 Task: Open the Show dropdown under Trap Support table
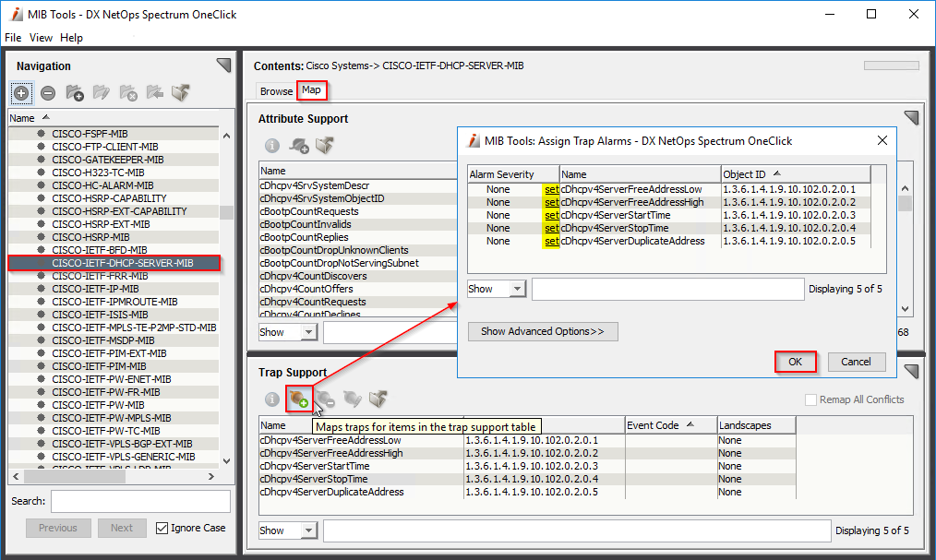pos(287,530)
